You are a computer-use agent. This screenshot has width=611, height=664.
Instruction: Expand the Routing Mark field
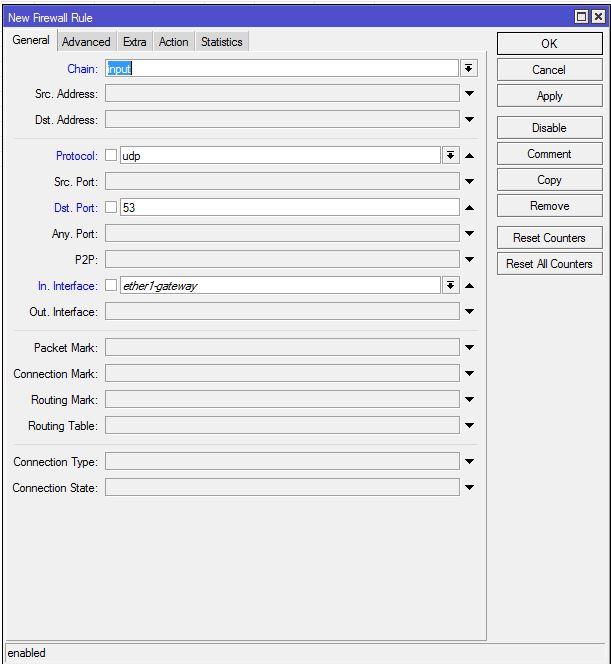pos(469,399)
